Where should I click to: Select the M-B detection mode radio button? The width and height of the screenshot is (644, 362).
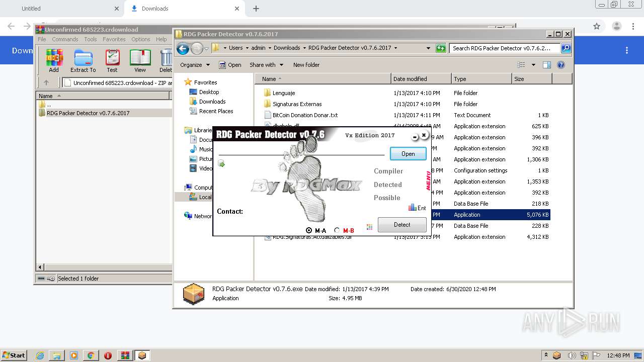[337, 230]
